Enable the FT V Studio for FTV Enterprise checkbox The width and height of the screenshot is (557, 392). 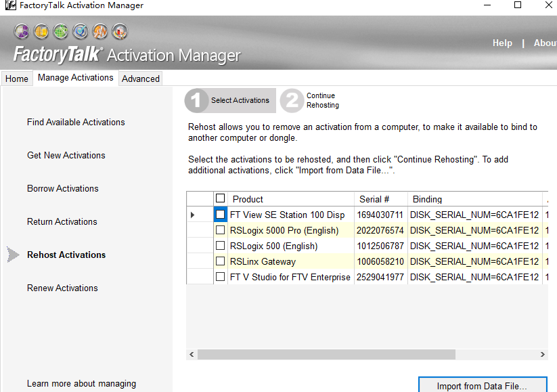[220, 277]
